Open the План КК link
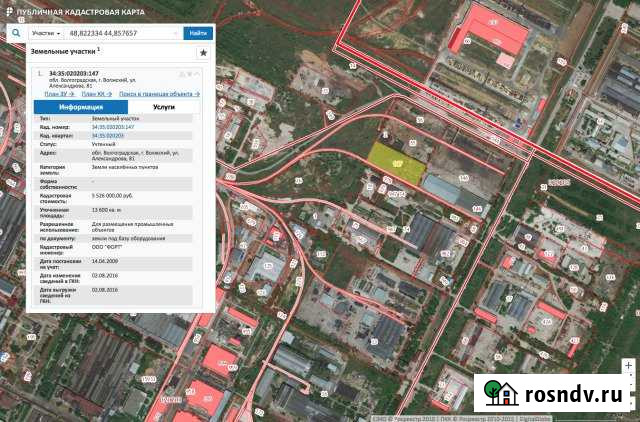The height and width of the screenshot is (422, 640). tap(95, 94)
